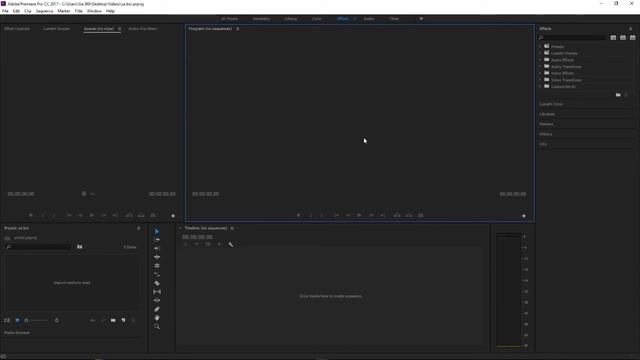Screen dimensions: 640x360
Task: Open the collapsed Lumetri Color panel
Action: tap(551, 104)
